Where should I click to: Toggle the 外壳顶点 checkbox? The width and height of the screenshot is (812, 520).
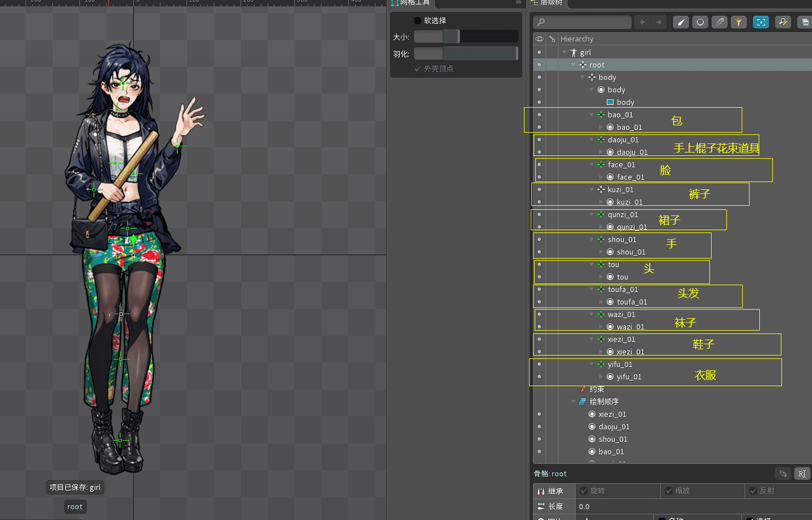coord(418,69)
